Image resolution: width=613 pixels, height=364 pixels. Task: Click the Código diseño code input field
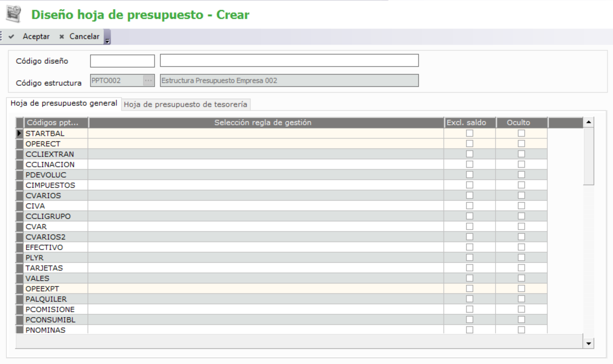122,61
